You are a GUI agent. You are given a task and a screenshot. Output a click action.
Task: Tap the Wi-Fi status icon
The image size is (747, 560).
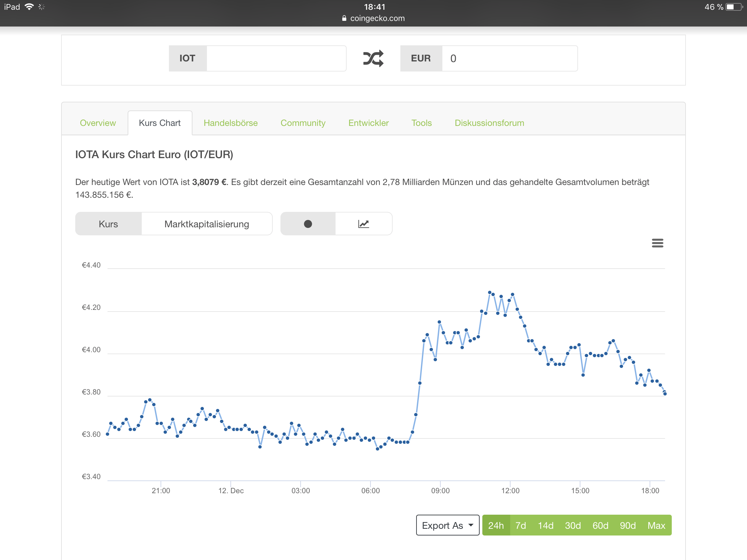pyautogui.click(x=30, y=7)
